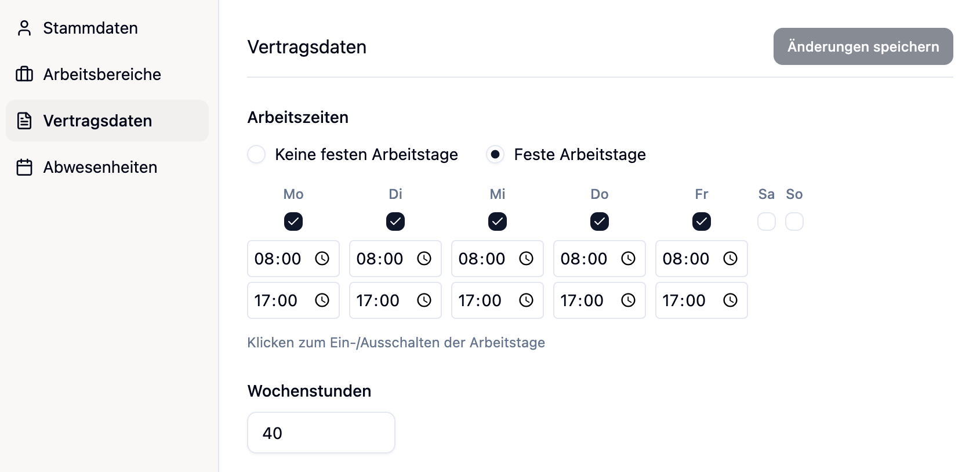Open time picker clock for Monday start time

point(322,259)
